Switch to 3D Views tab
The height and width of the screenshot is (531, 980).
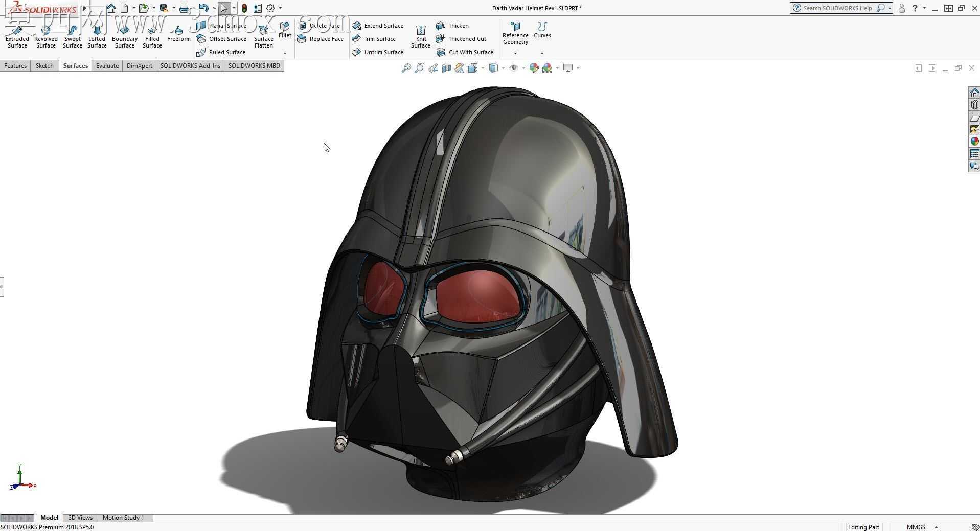[80, 518]
